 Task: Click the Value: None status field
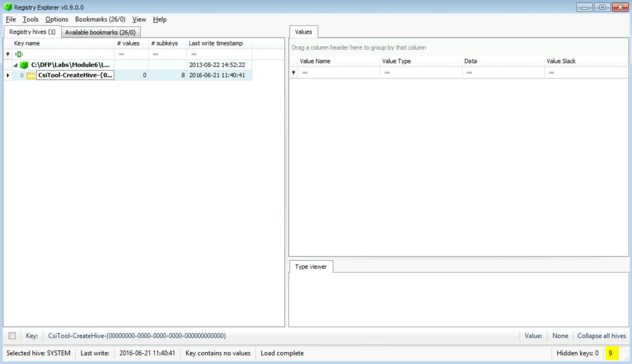[x=546, y=336]
